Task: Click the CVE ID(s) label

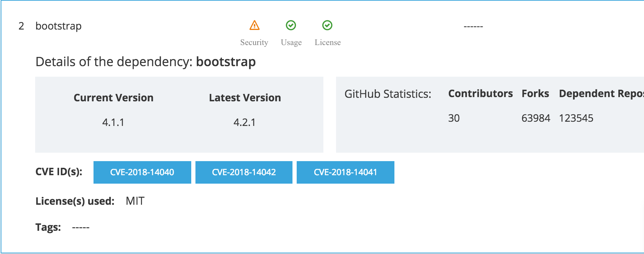Action: 59,172
